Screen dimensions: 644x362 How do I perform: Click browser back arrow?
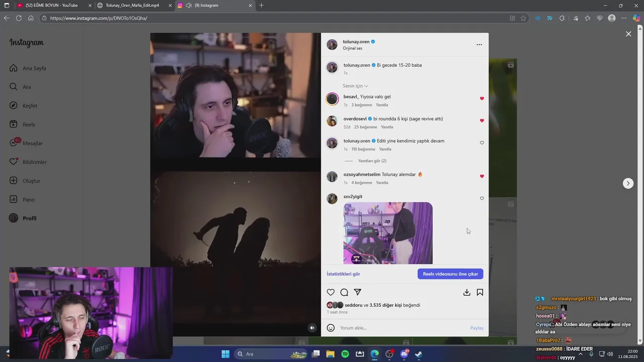7,18
